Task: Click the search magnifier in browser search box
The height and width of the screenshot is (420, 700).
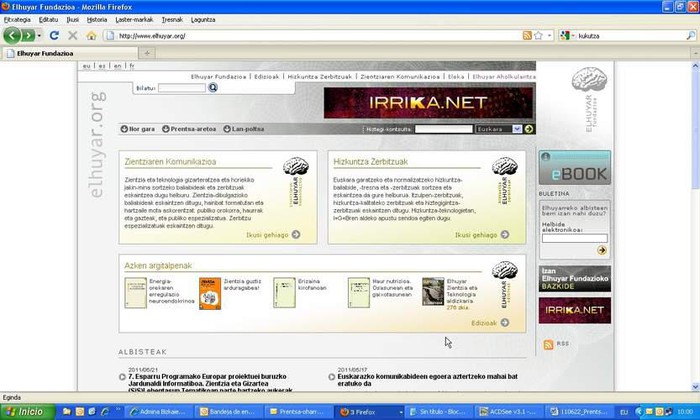Action: [x=690, y=35]
